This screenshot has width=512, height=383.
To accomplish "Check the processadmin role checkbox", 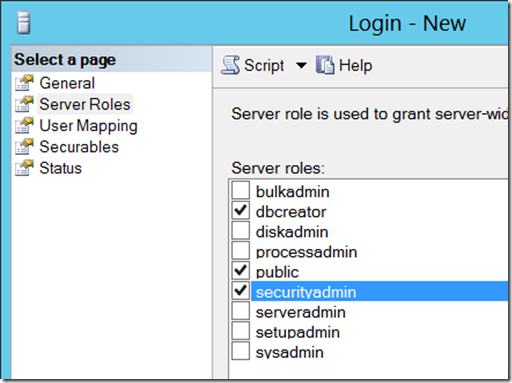I will [x=241, y=250].
